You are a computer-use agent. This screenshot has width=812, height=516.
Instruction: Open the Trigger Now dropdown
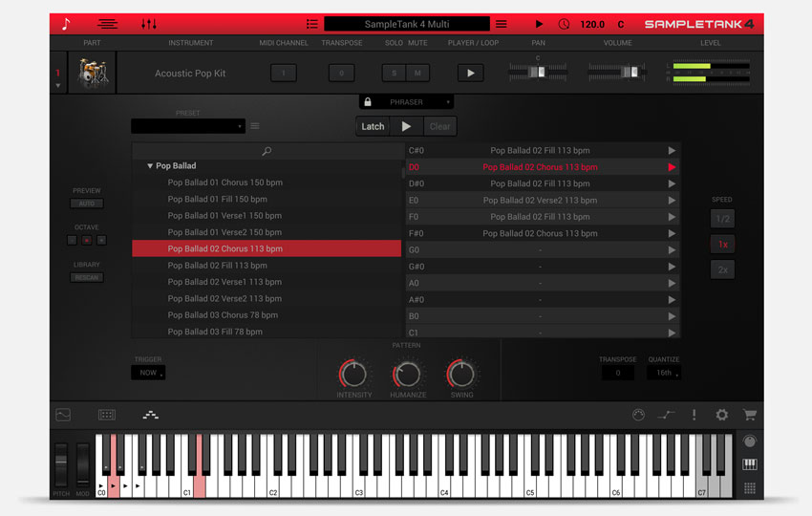click(x=149, y=374)
